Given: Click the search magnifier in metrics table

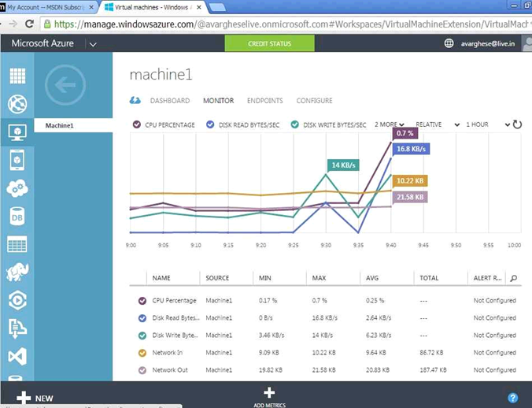Looking at the screenshot, I should (513, 278).
